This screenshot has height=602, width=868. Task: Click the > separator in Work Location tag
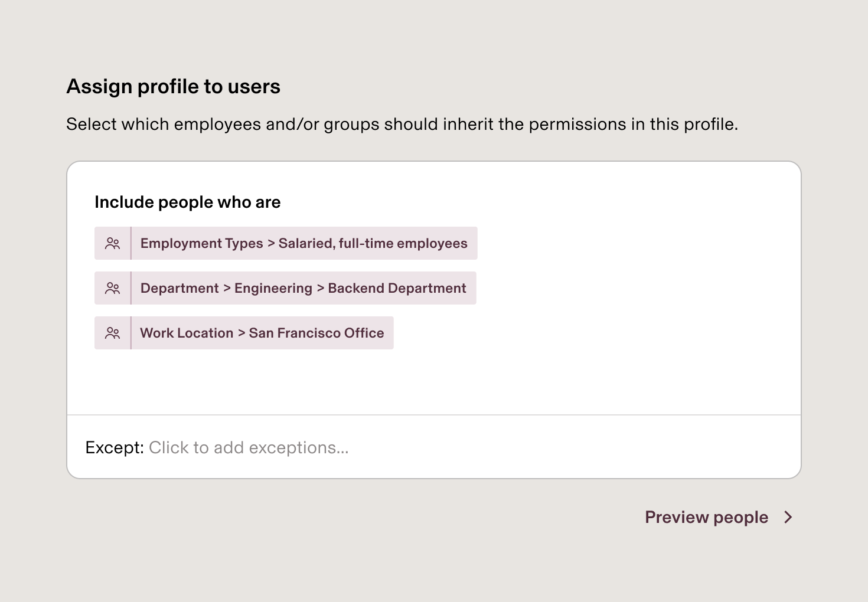(242, 333)
